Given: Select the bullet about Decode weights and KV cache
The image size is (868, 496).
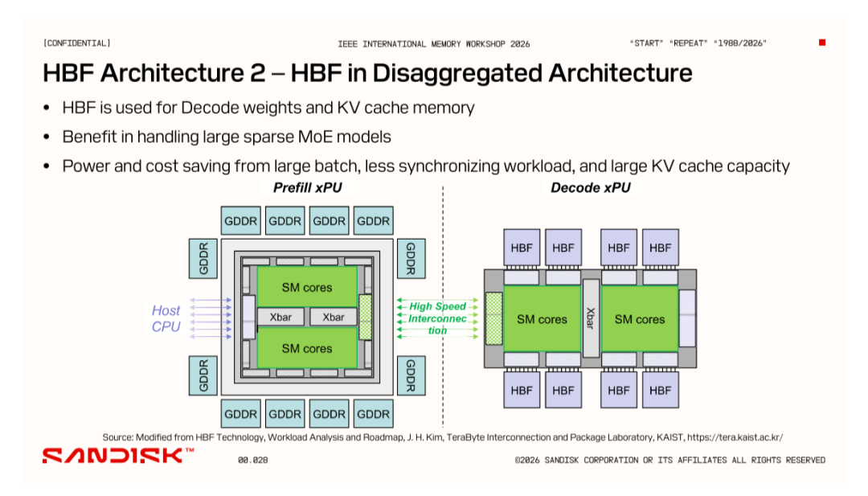Looking at the screenshot, I should pos(268,108).
